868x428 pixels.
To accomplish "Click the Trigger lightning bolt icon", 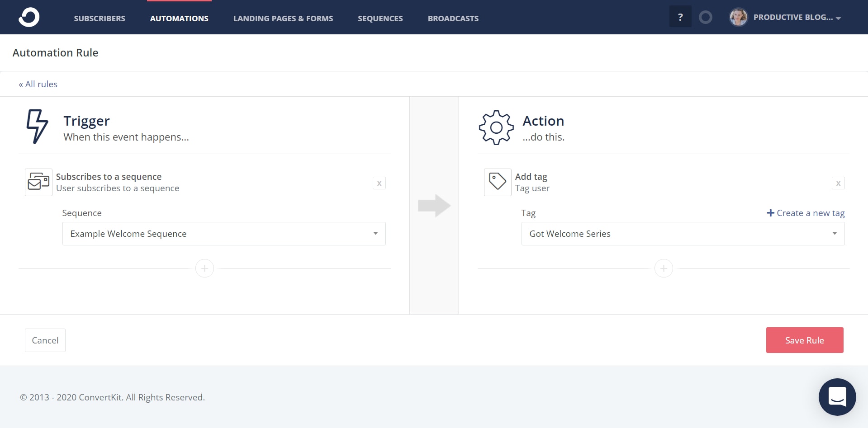I will click(37, 126).
